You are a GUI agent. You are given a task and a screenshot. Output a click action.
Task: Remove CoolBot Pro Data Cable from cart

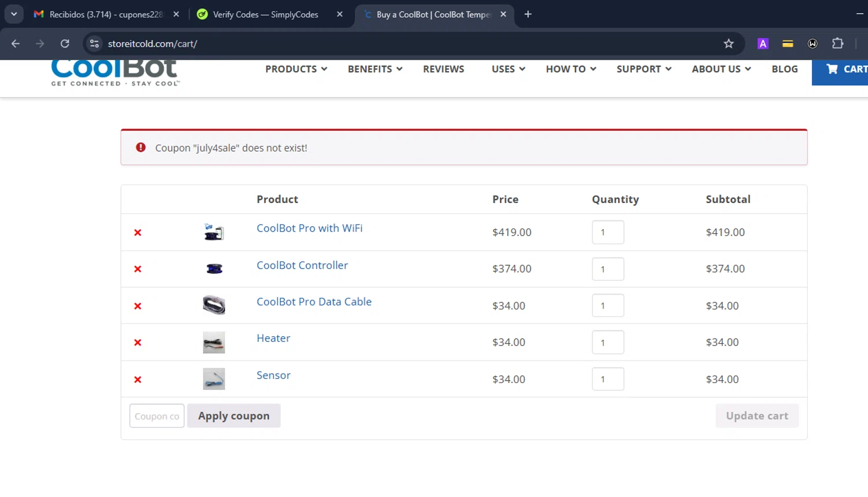coord(138,306)
